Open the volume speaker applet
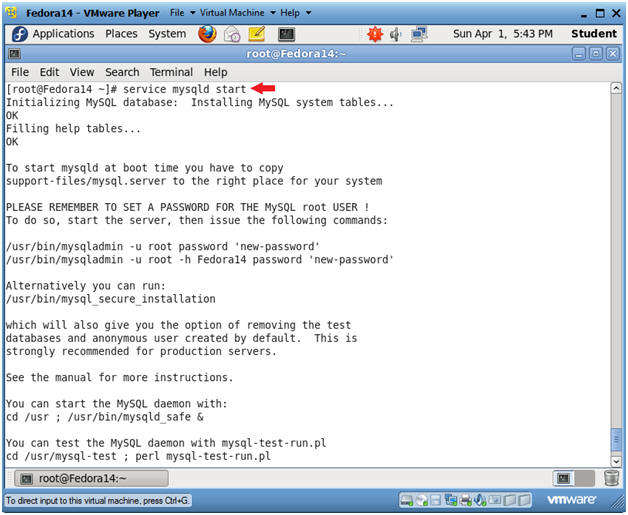The width and height of the screenshot is (628, 515). (x=396, y=35)
